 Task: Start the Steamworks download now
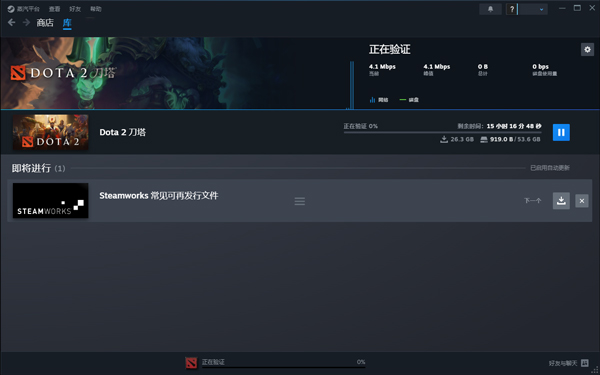(561, 201)
